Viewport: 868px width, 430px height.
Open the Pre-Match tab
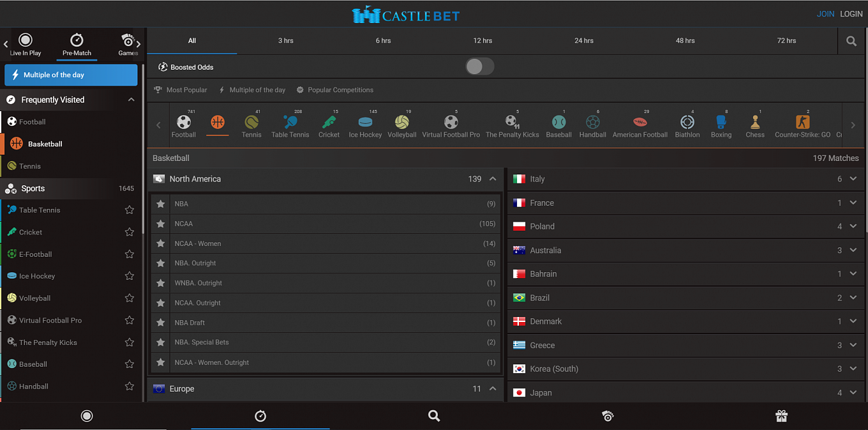(77, 43)
